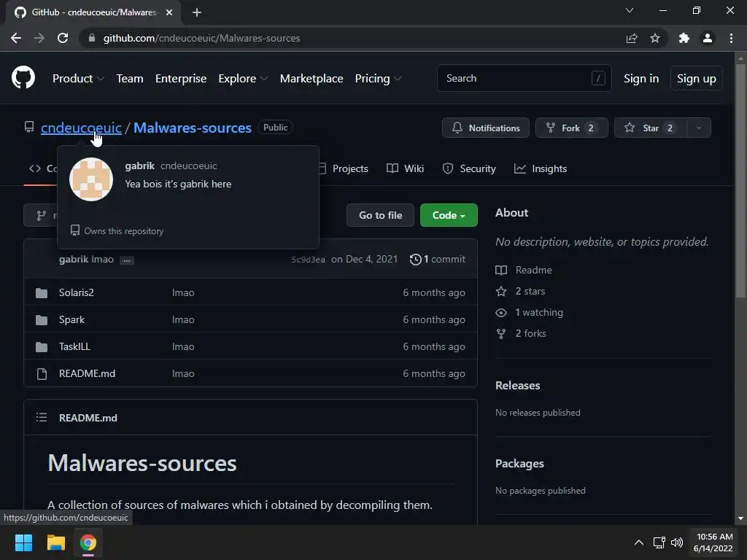Viewport: 747px width, 560px height.
Task: Open the commit hash 5c9d3ea
Action: click(309, 260)
